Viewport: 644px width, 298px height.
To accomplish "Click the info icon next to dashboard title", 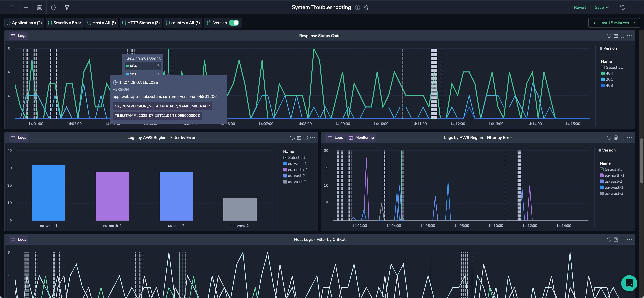I will point(358,8).
